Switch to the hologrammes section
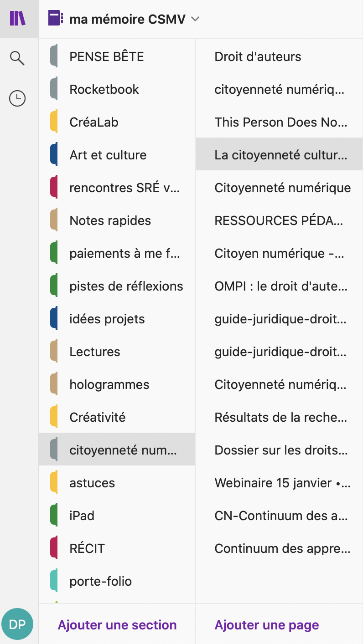The height and width of the screenshot is (644, 363). click(x=109, y=384)
